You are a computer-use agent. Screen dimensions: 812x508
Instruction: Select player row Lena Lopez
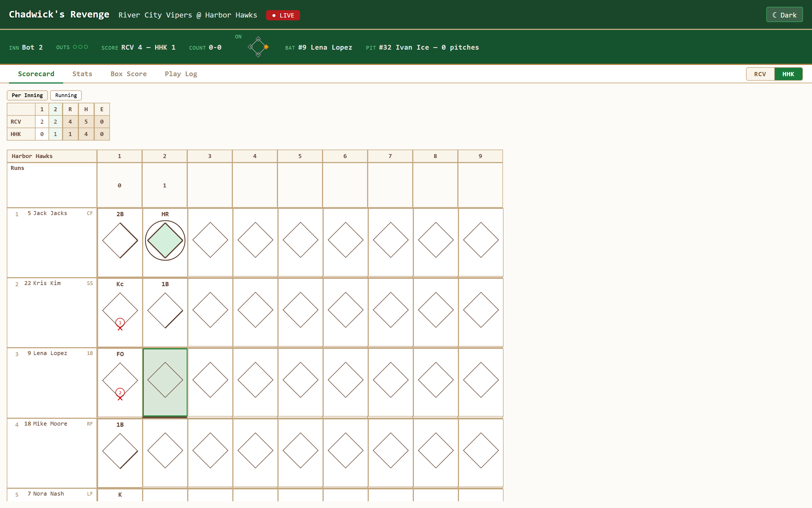pyautogui.click(x=52, y=383)
